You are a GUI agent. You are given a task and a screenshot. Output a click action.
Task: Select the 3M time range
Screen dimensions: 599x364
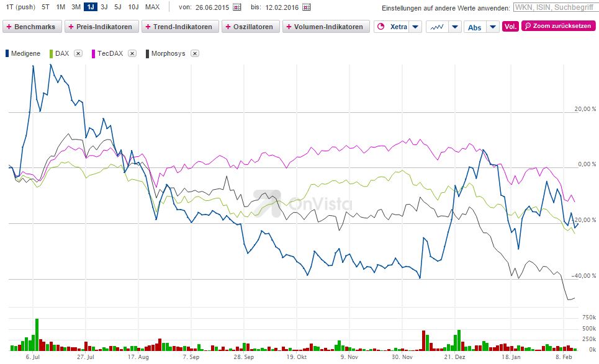76,7
